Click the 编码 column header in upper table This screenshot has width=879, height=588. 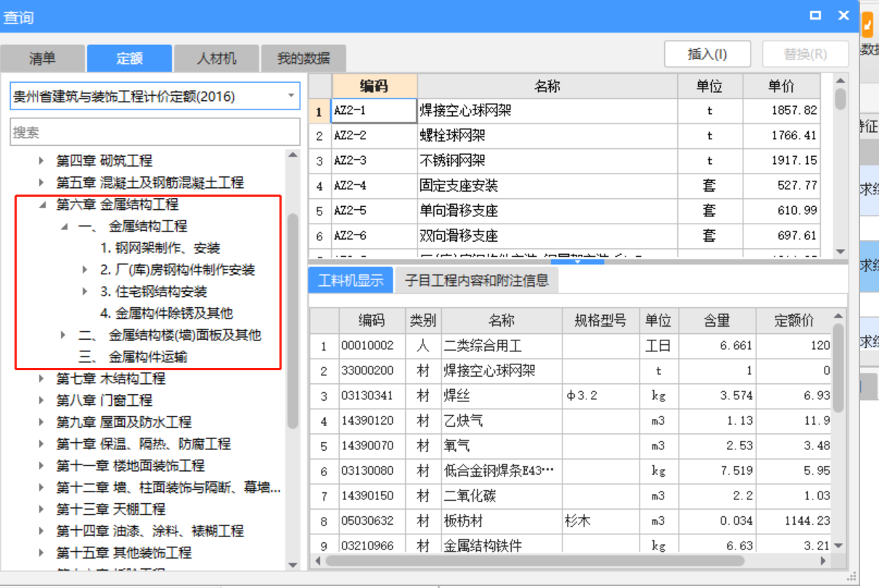pyautogui.click(x=375, y=86)
